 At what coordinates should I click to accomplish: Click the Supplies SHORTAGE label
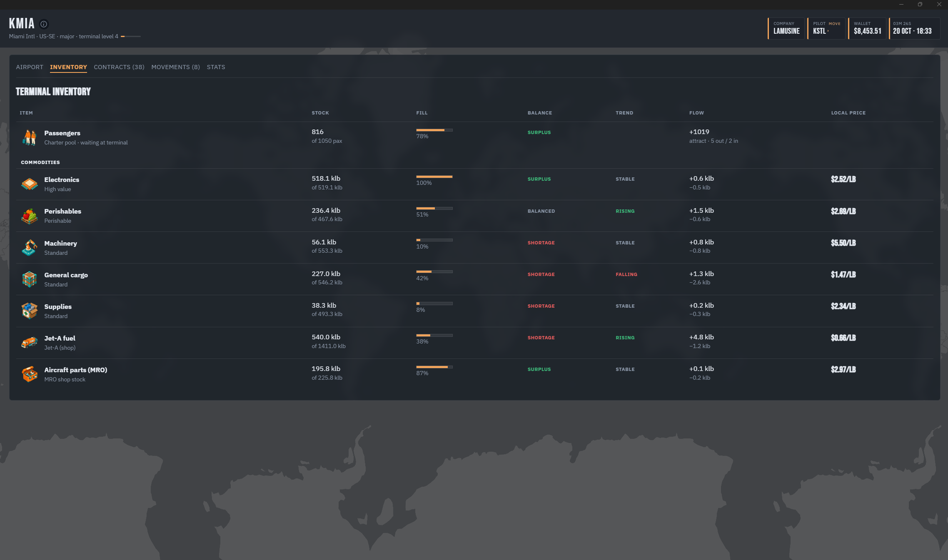[541, 306]
